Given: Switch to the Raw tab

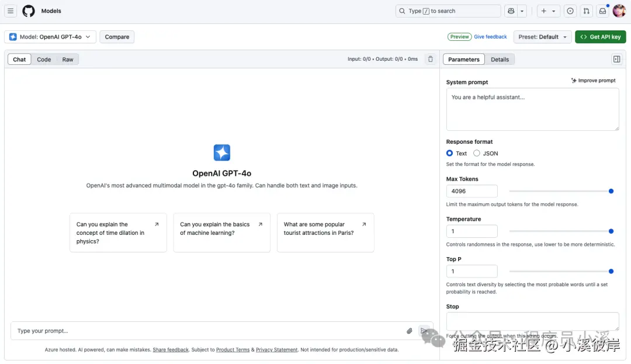Looking at the screenshot, I should click(x=68, y=59).
